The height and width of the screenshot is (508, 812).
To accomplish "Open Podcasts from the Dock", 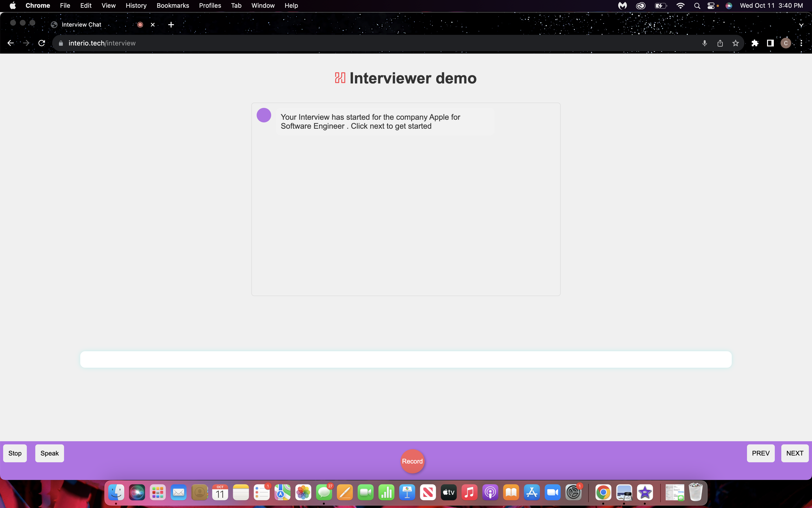I will coord(490,493).
